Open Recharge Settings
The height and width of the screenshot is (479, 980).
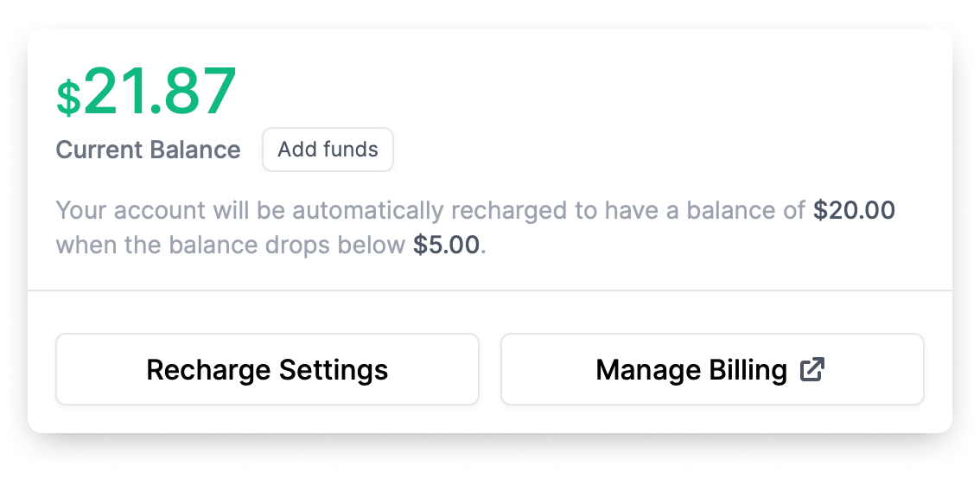point(268,369)
